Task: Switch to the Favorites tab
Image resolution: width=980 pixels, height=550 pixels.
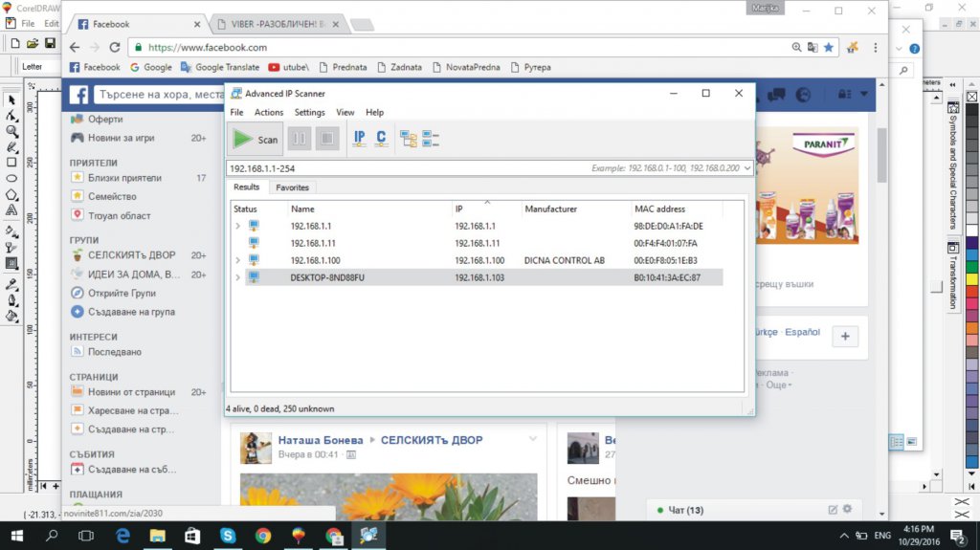Action: (x=292, y=187)
